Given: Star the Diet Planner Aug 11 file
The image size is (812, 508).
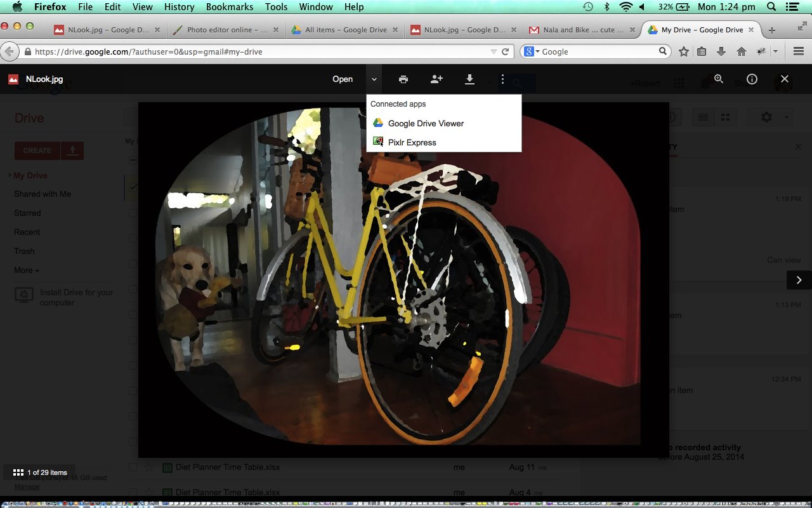Looking at the screenshot, I should point(149,467).
